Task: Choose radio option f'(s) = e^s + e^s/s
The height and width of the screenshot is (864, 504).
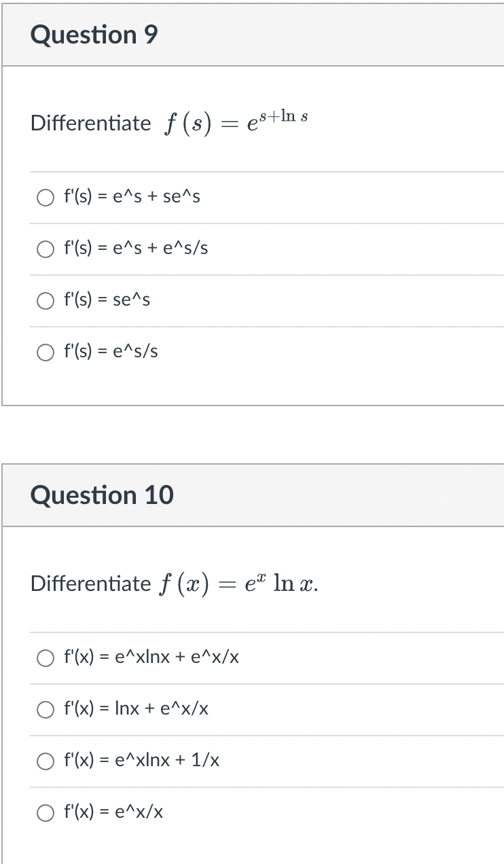Action: pyautogui.click(x=46, y=249)
